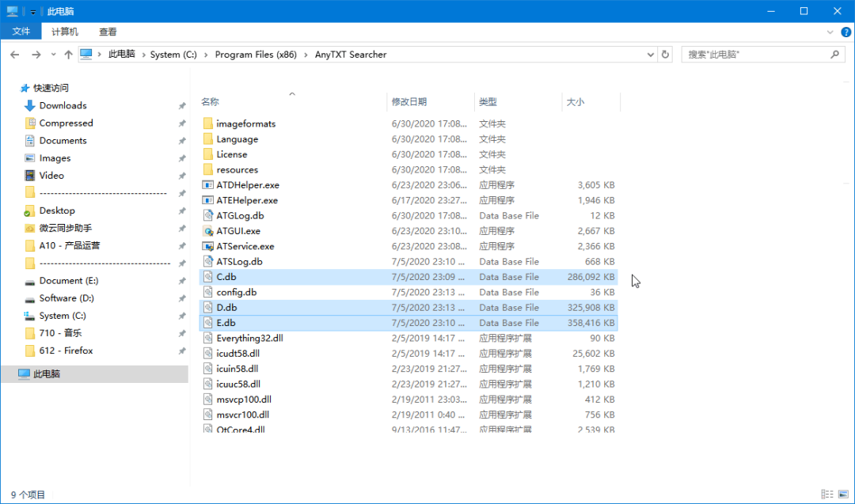Switch to details view icon in status bar

pyautogui.click(x=827, y=495)
